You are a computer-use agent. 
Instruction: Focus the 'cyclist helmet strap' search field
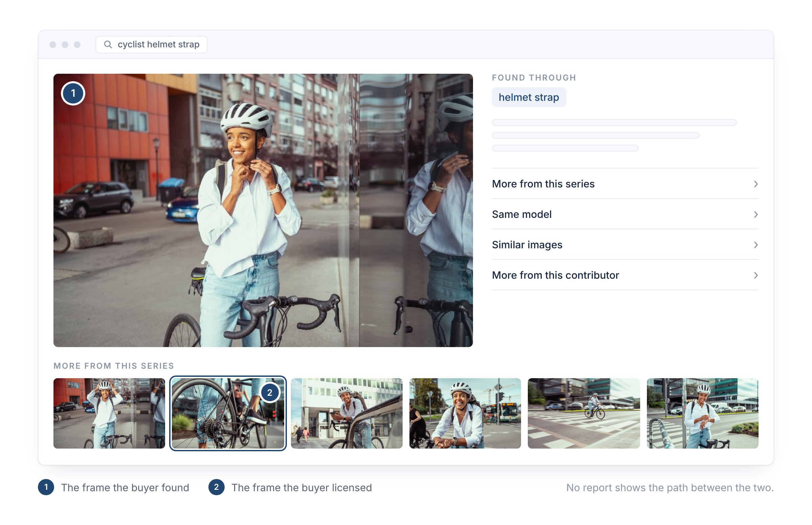tap(151, 44)
